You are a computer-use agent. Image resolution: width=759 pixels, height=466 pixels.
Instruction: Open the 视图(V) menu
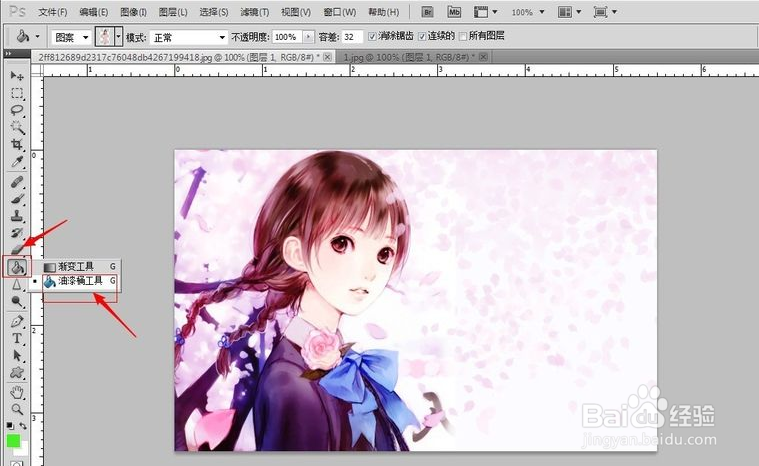point(296,12)
